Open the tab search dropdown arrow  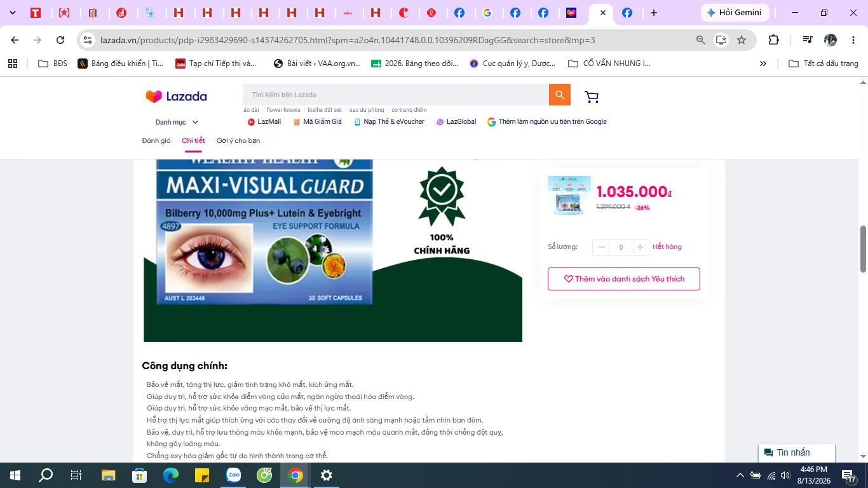pyautogui.click(x=12, y=13)
